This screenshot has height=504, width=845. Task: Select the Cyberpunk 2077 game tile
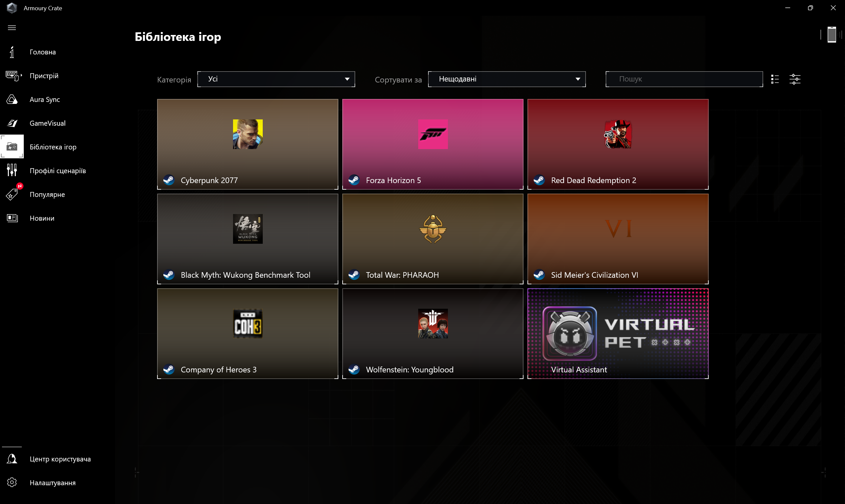click(247, 144)
